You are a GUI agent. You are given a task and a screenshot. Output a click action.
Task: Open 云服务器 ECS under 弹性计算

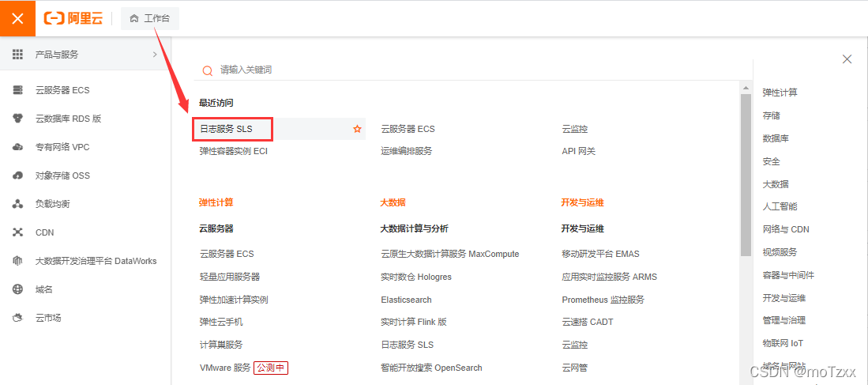(x=227, y=254)
